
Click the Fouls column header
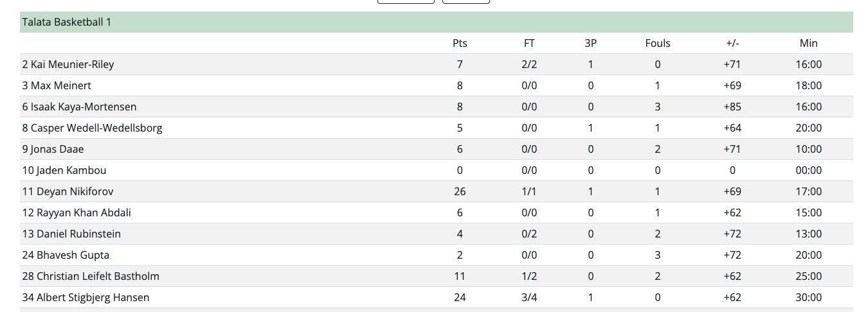[x=658, y=43]
